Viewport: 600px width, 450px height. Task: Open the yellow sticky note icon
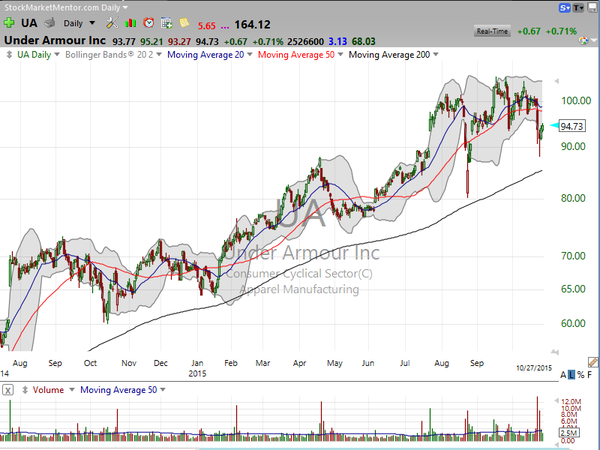(x=184, y=23)
